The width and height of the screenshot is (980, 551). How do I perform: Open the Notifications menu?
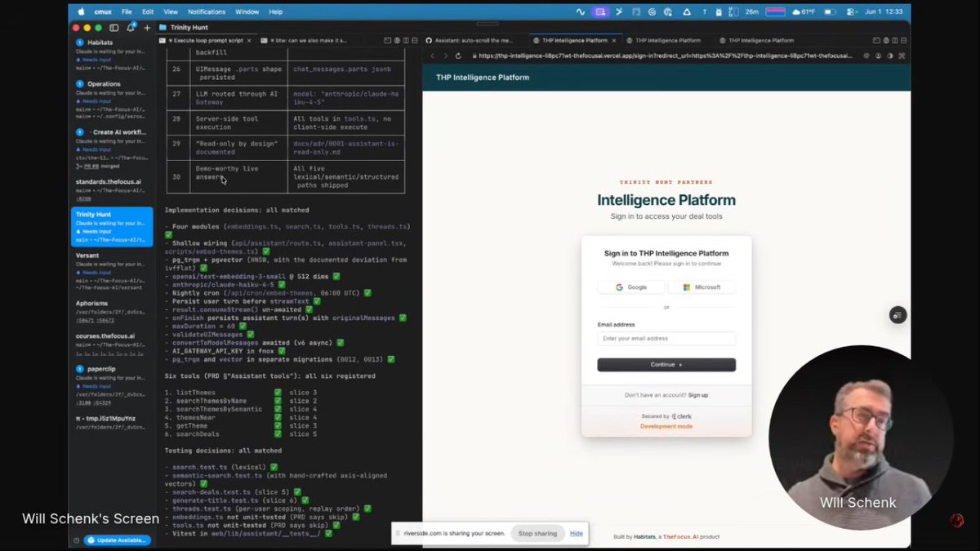click(x=207, y=11)
